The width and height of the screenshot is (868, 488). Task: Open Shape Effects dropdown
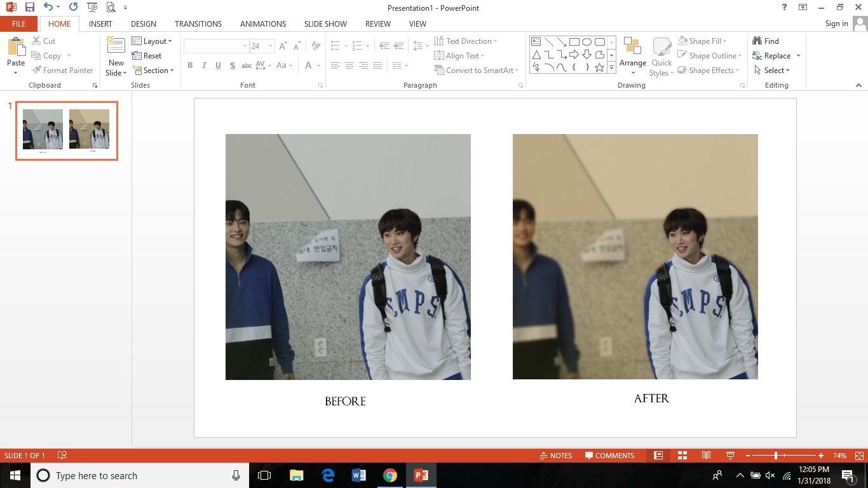click(x=709, y=71)
